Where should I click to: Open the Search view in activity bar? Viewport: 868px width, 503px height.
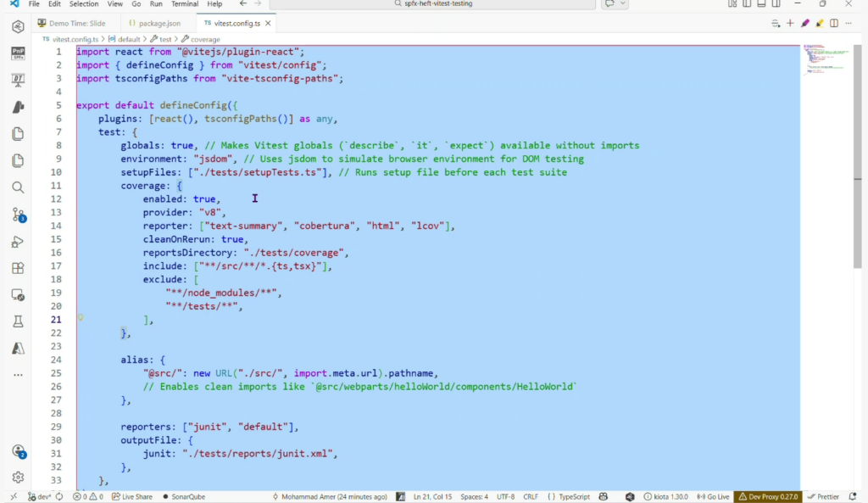18,187
